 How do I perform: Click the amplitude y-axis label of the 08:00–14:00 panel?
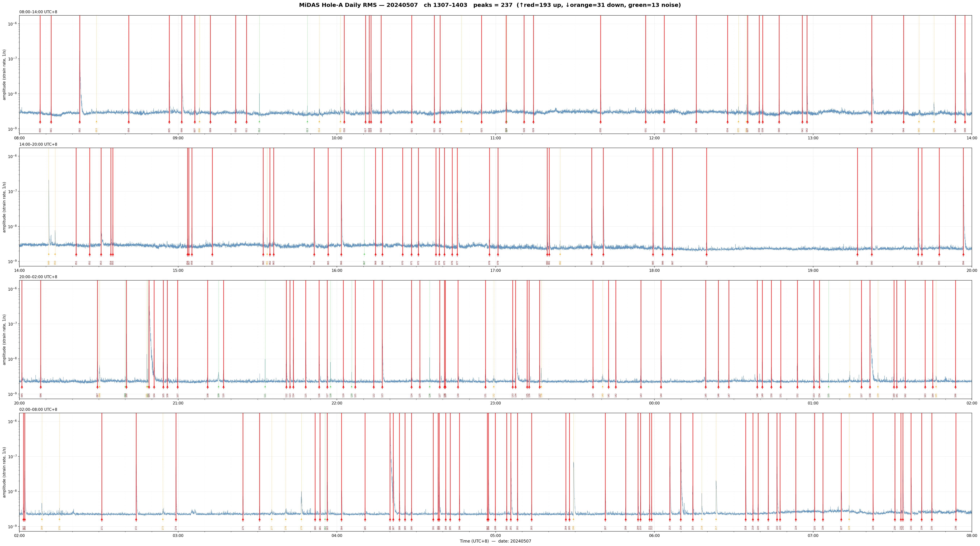coord(5,75)
